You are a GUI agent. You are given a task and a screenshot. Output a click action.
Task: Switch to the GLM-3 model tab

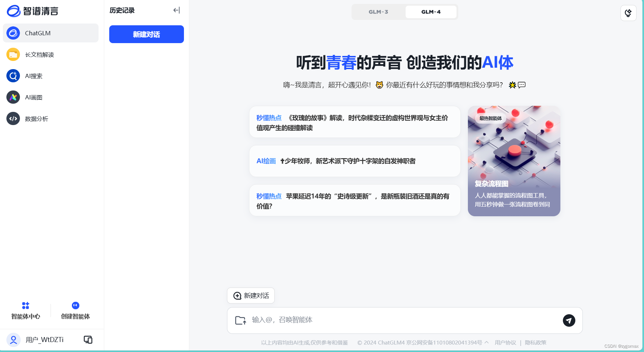[379, 12]
